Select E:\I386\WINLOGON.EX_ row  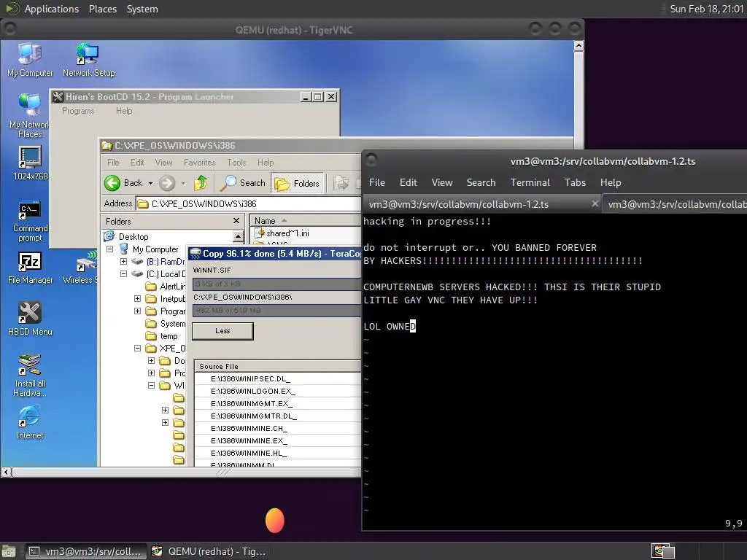(x=278, y=391)
